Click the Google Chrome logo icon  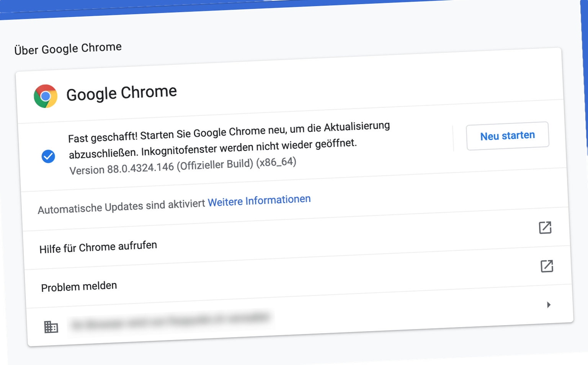(x=46, y=96)
